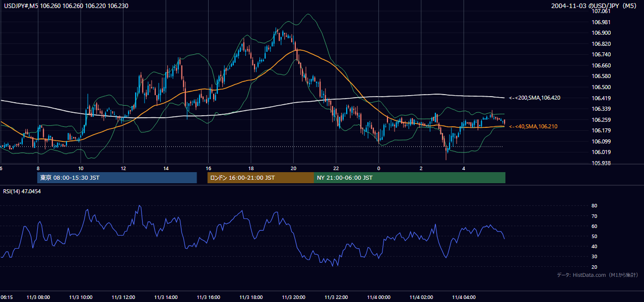Click the 106.259 price axis label
644x302 pixels.
[x=601, y=120]
